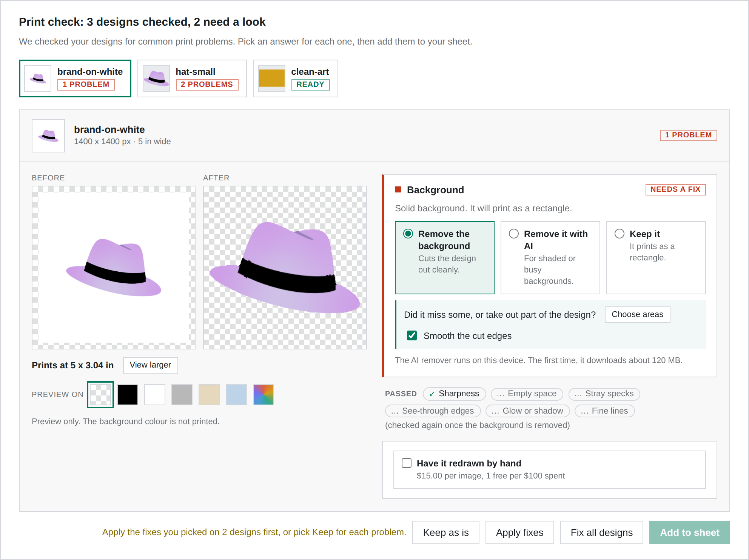Click Keep as is button

click(x=446, y=532)
